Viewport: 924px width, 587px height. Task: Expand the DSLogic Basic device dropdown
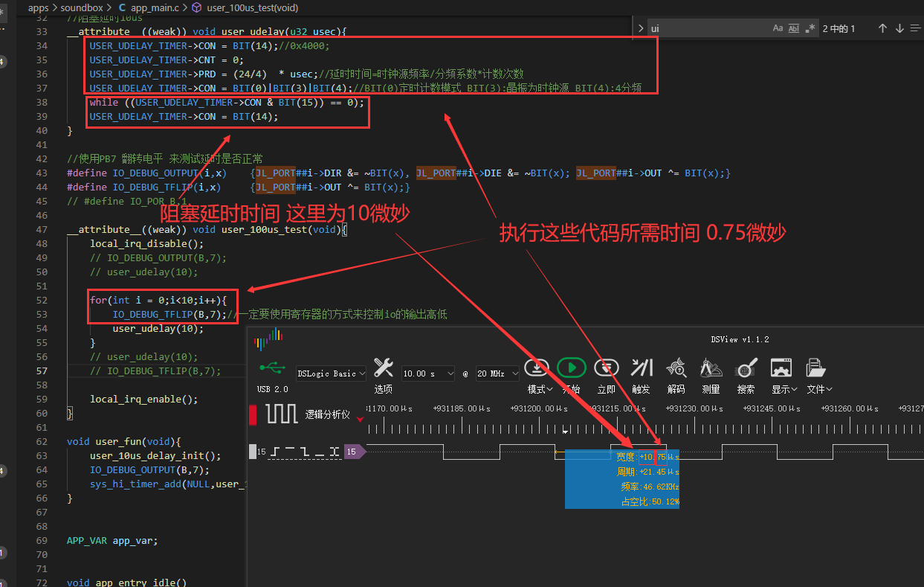click(331, 373)
